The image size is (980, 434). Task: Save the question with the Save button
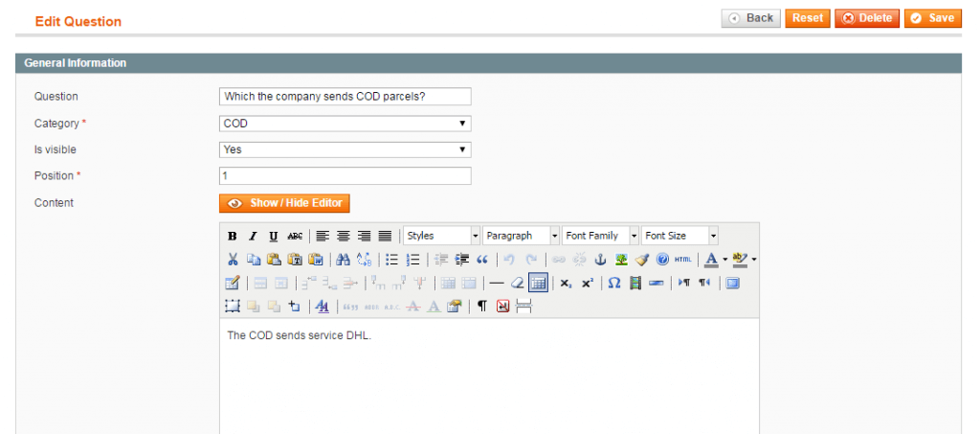pos(932,18)
